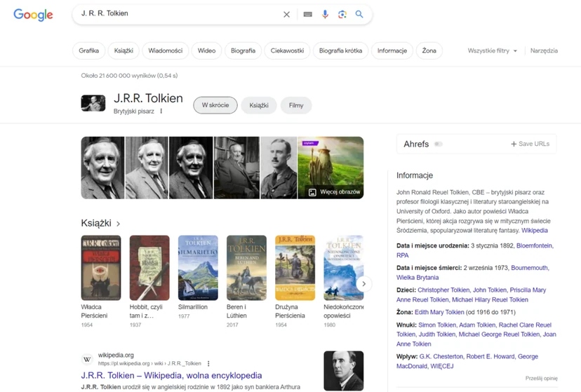Open the Edith Mary Tolkien link

[439, 312]
